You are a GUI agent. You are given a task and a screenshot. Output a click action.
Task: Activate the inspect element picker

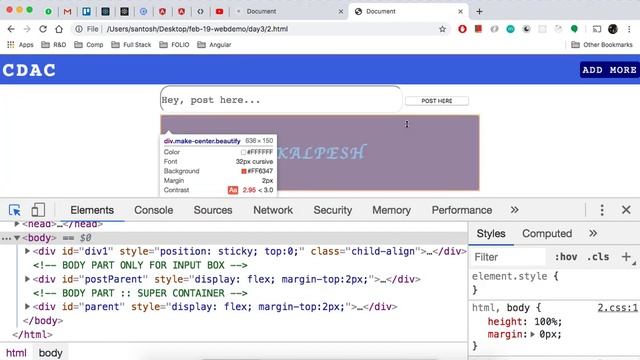point(15,210)
